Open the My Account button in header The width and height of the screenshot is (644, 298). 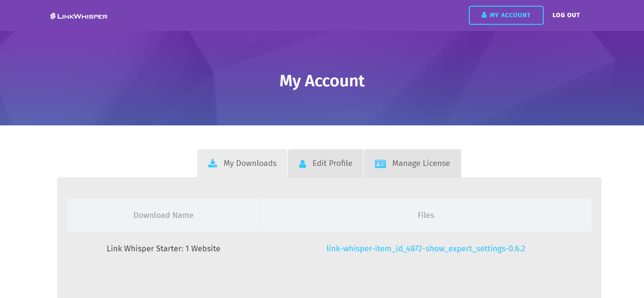click(x=506, y=15)
